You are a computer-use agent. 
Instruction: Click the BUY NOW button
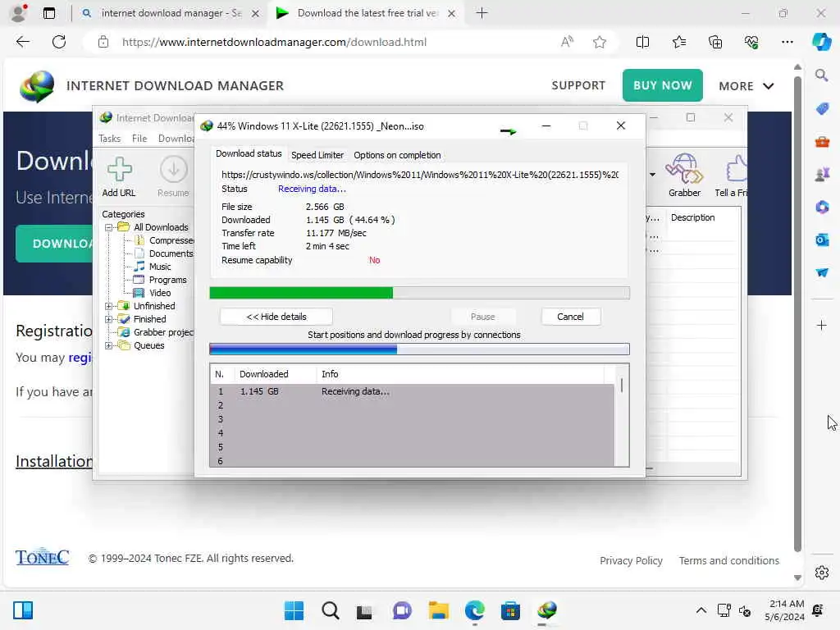click(662, 85)
